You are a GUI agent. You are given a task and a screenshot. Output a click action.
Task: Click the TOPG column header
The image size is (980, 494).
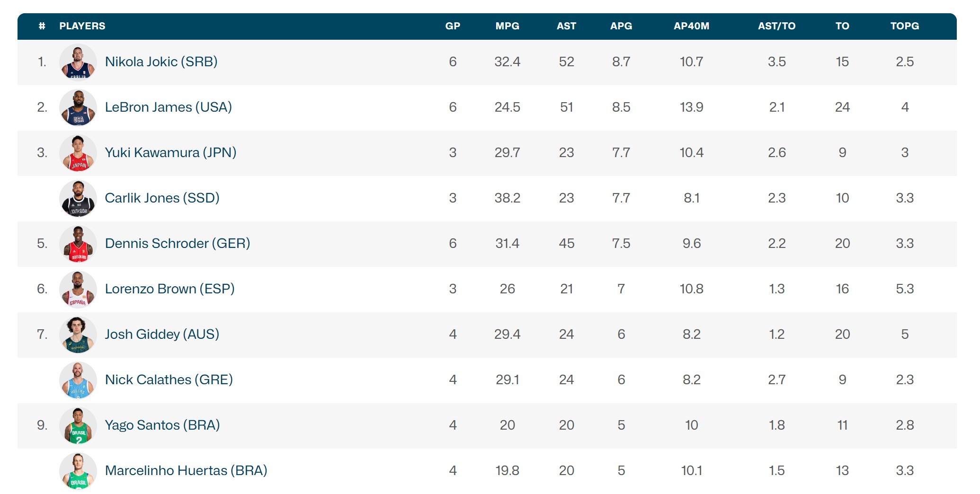click(x=904, y=26)
